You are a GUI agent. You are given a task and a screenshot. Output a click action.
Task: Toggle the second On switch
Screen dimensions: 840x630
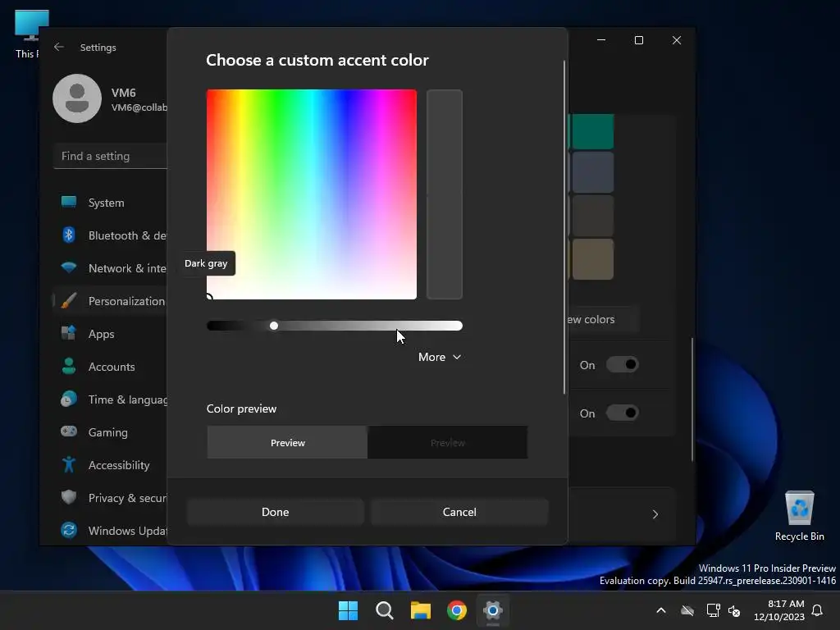click(x=622, y=413)
